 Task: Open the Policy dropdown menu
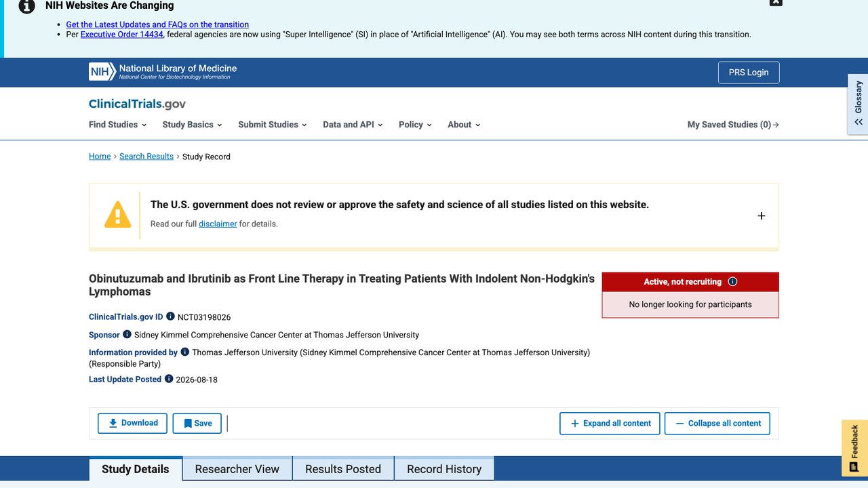(415, 125)
